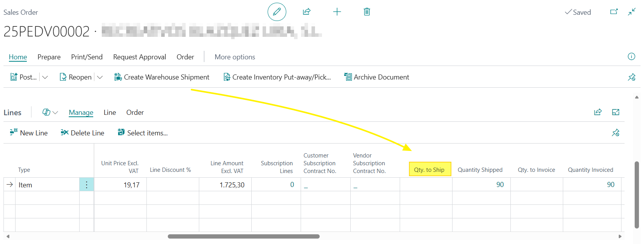Click the Quantity Invoiced column header
The height and width of the screenshot is (244, 644).
pyautogui.click(x=590, y=170)
